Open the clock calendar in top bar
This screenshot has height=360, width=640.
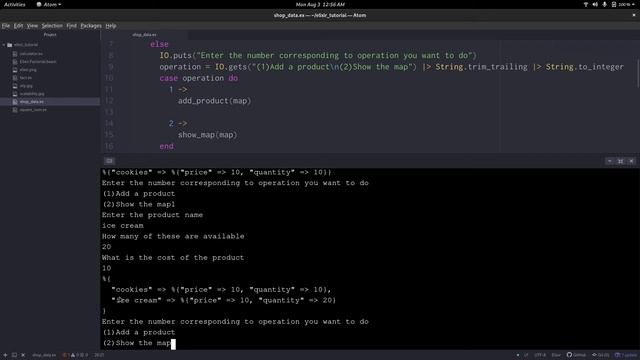point(320,4)
